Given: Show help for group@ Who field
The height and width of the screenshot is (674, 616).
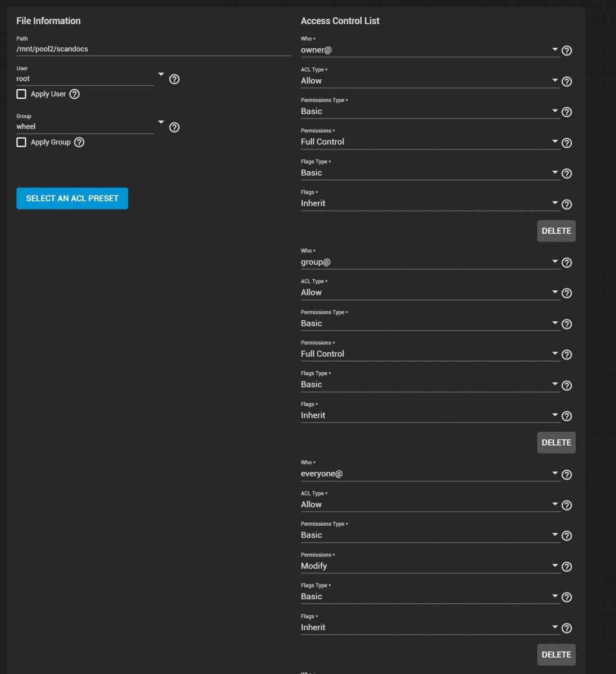Looking at the screenshot, I should tap(567, 263).
